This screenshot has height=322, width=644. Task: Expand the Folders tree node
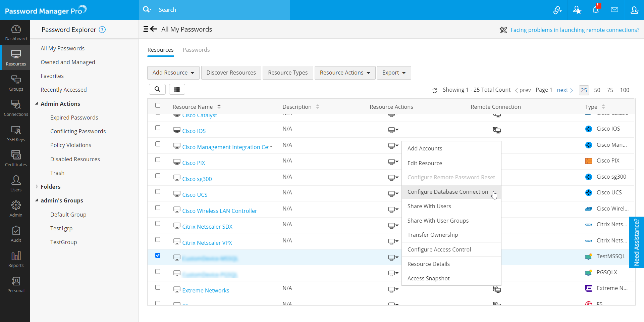tap(37, 187)
